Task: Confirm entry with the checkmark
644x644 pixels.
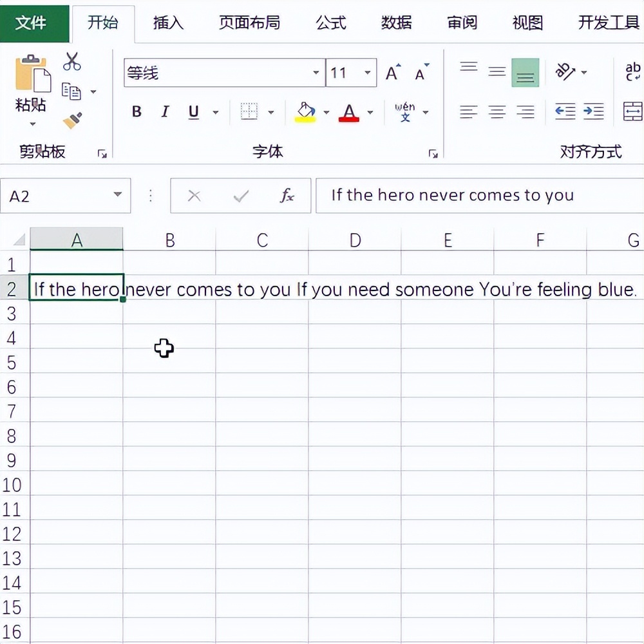Action: 241,196
